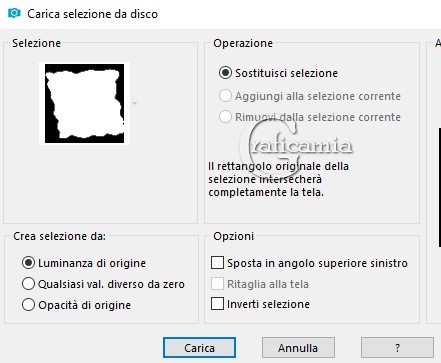The width and height of the screenshot is (441, 363).
Task: Open help with the question mark button
Action: 397,348
